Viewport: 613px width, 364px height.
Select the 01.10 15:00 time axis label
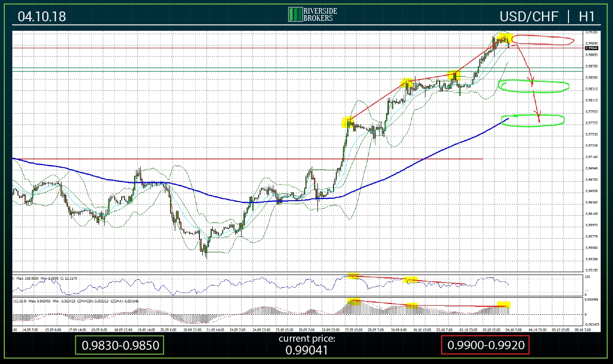pyautogui.click(x=422, y=330)
